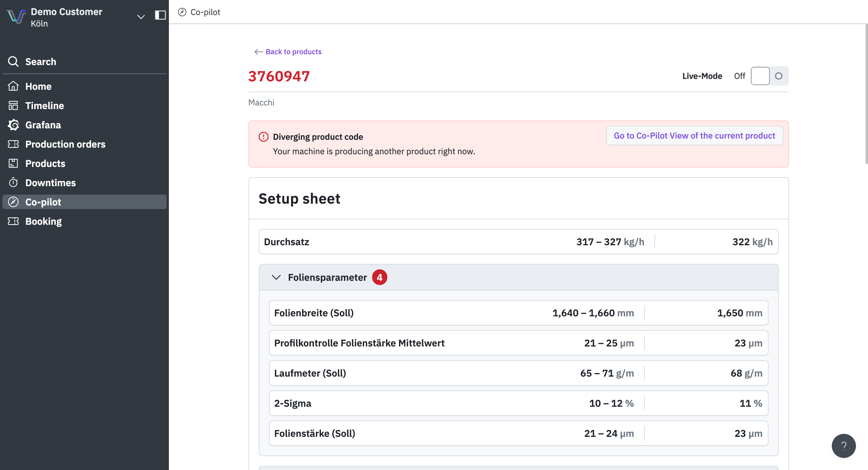
Task: Click the back arrow icon
Action: (258, 52)
